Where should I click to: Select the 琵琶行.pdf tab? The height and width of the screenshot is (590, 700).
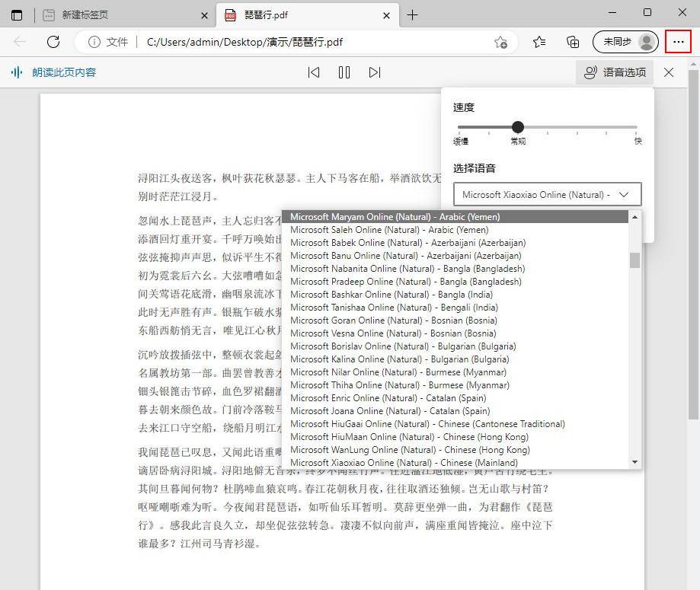308,15
